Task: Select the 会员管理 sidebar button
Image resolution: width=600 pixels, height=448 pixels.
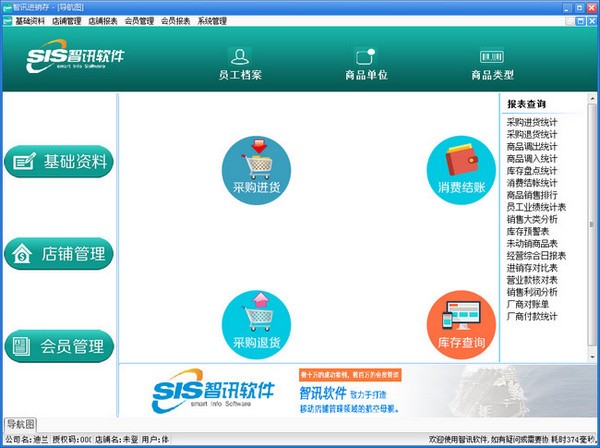Action: [59, 346]
